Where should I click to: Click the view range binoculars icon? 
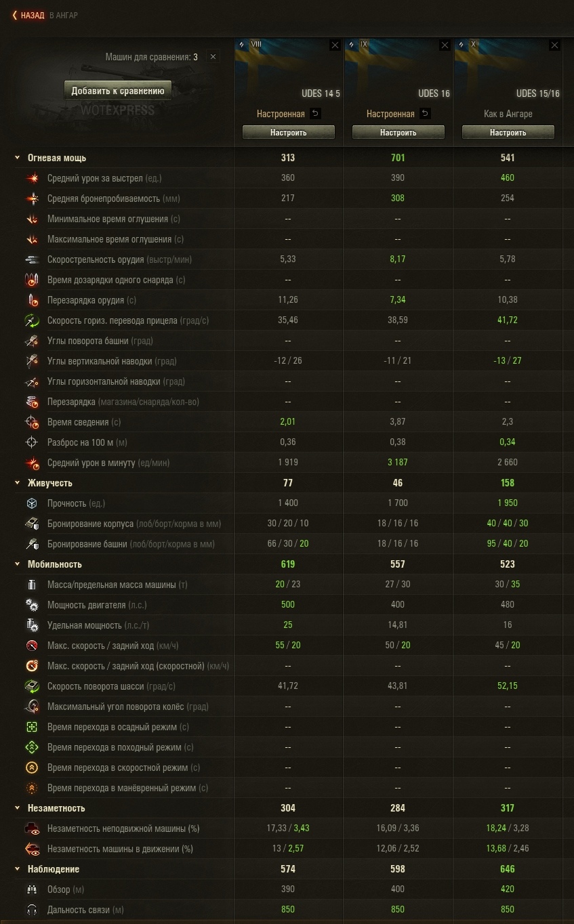[32, 889]
